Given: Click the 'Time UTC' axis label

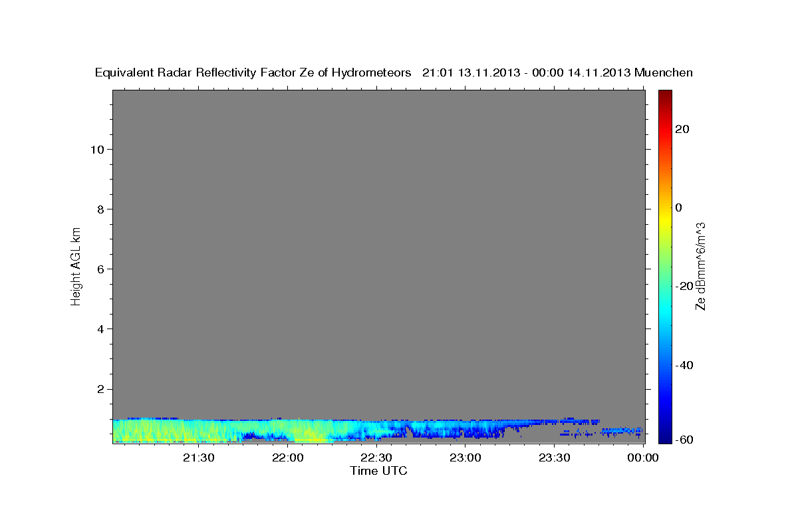Looking at the screenshot, I should click(378, 471).
